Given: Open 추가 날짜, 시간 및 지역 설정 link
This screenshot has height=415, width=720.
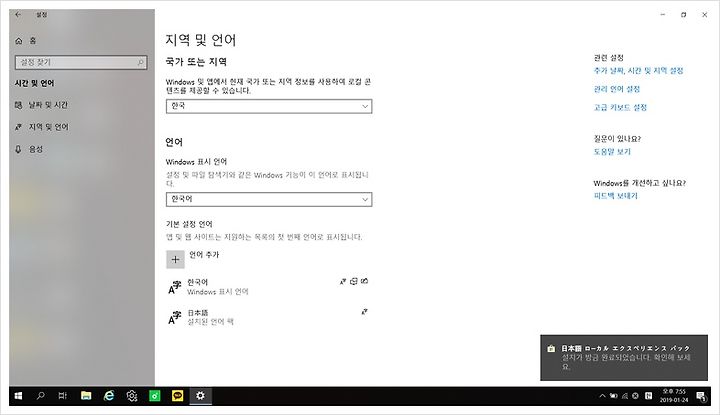Looking at the screenshot, I should click(638, 71).
